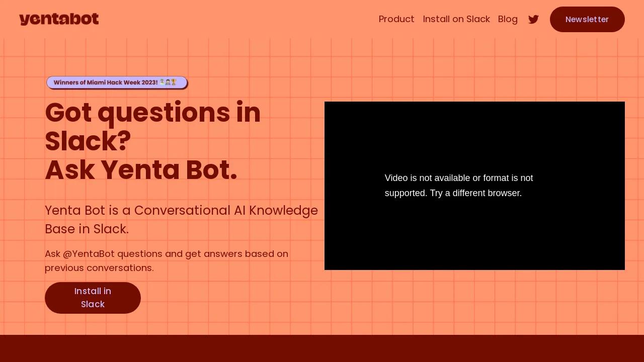Open the Blog page

508,19
